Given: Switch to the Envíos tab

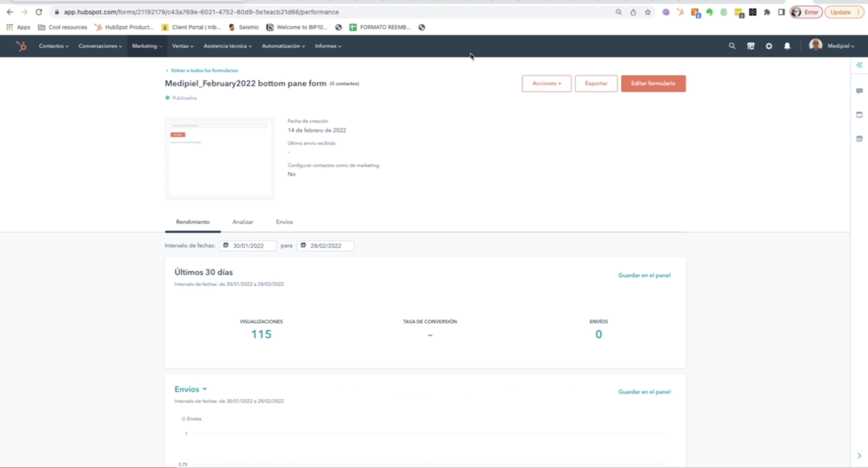Looking at the screenshot, I should (284, 222).
